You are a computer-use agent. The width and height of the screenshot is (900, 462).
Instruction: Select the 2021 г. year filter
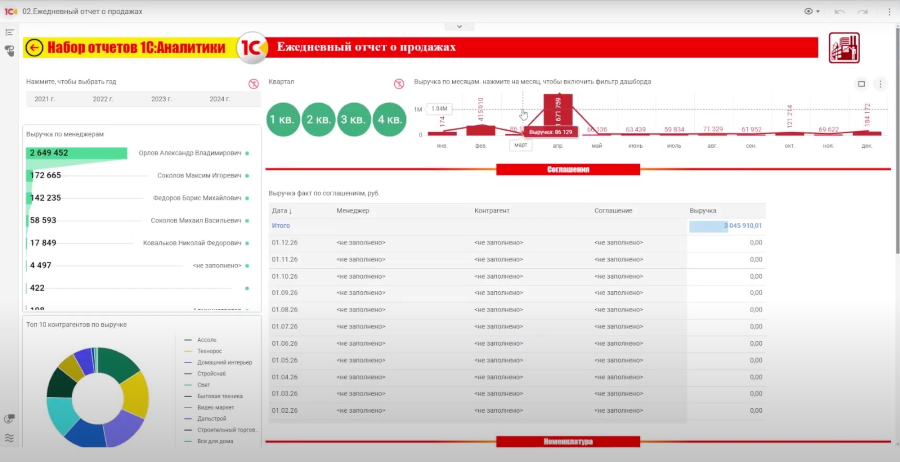[x=45, y=99]
